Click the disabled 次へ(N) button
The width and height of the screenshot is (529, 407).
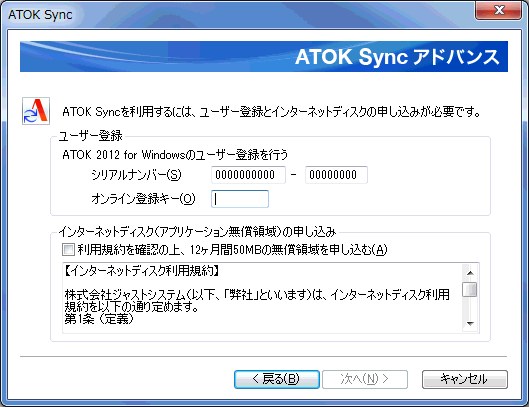(365, 379)
